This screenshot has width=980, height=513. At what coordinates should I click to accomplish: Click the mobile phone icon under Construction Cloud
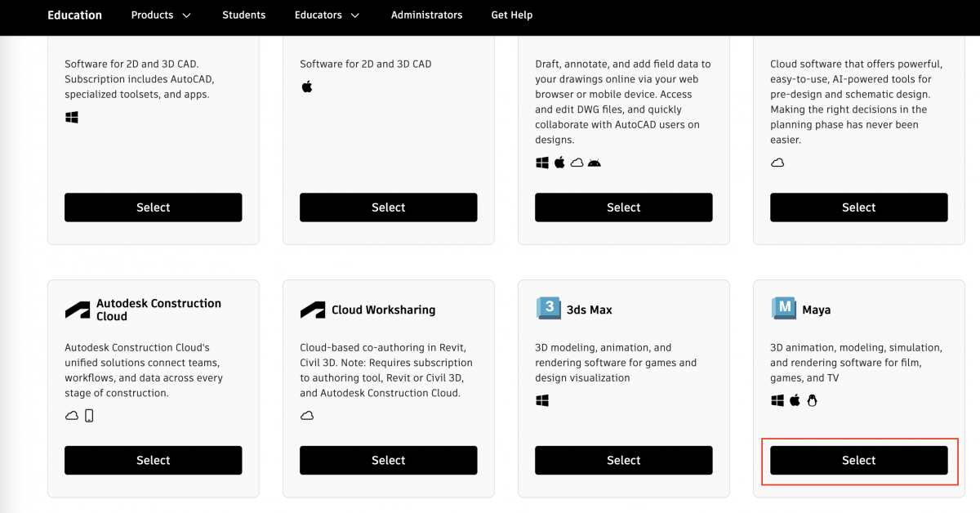[89, 416]
